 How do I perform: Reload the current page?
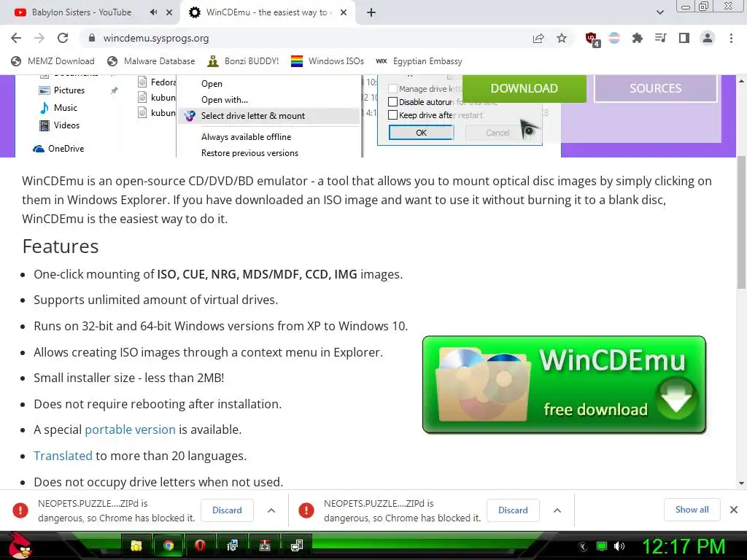point(63,38)
